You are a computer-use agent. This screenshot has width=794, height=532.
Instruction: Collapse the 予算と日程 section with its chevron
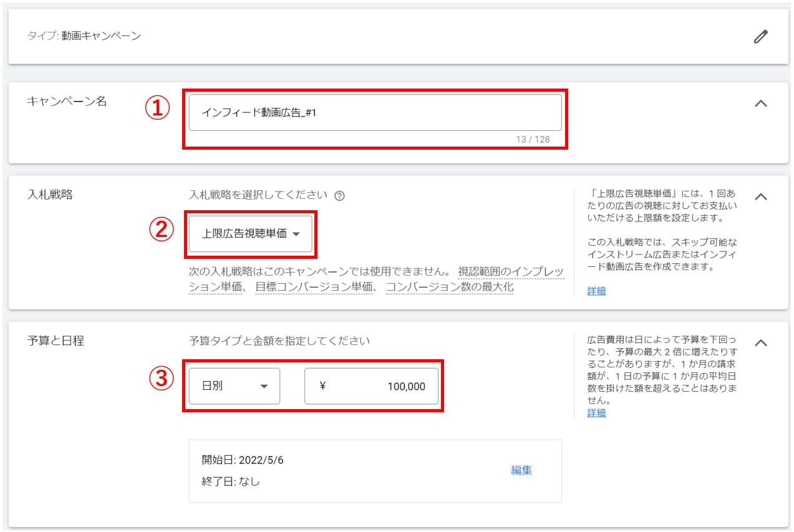pyautogui.click(x=760, y=343)
